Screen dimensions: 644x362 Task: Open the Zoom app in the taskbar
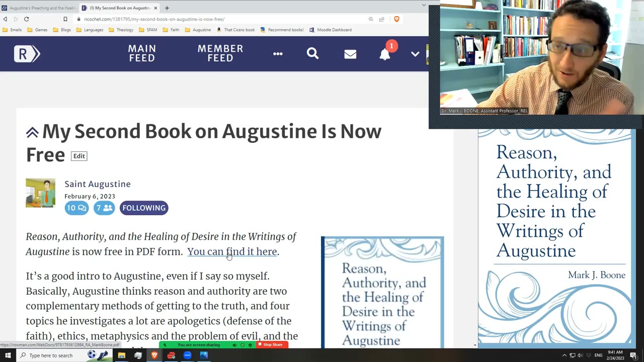[x=187, y=355]
